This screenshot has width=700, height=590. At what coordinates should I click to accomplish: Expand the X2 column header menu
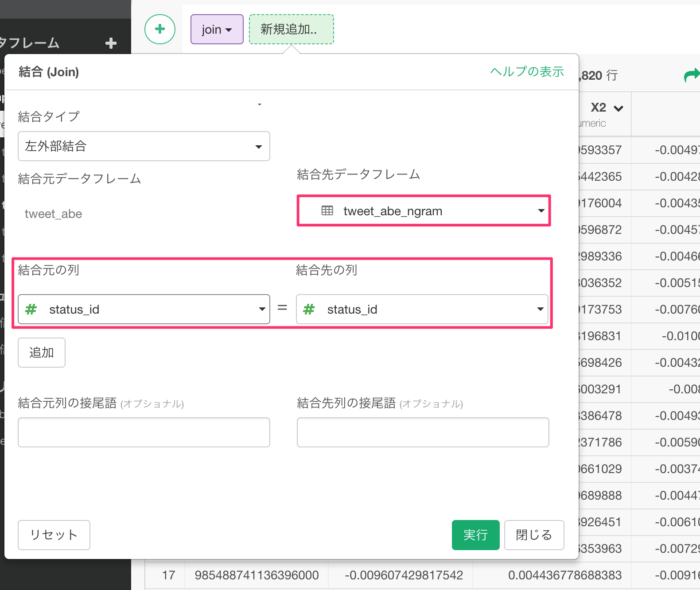619,108
